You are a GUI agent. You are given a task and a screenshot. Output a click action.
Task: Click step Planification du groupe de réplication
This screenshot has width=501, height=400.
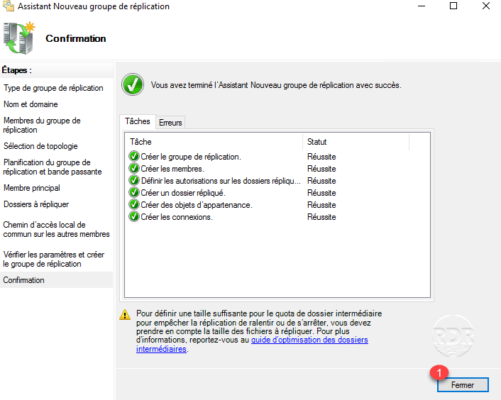point(52,167)
